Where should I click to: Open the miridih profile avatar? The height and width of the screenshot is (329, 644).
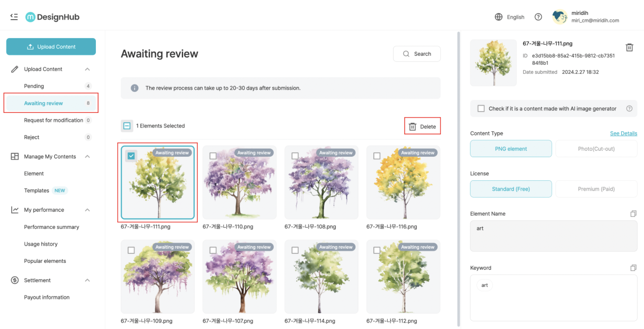(559, 17)
